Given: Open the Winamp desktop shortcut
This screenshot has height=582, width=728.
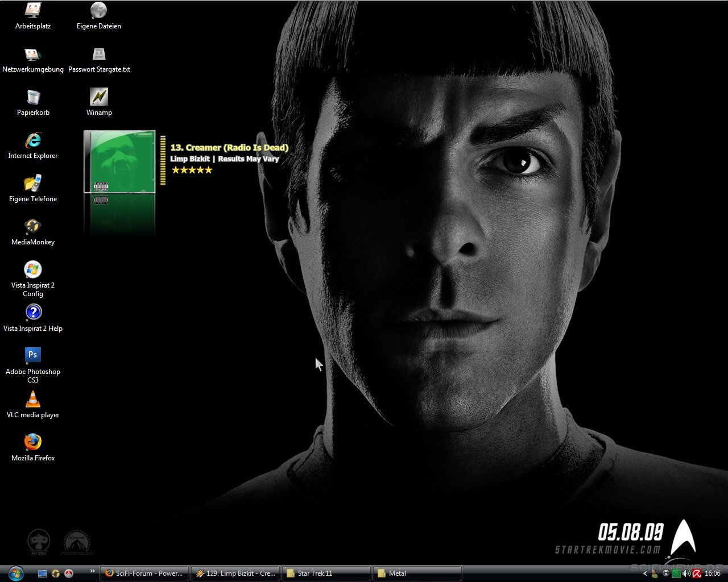Looking at the screenshot, I should 99,97.
